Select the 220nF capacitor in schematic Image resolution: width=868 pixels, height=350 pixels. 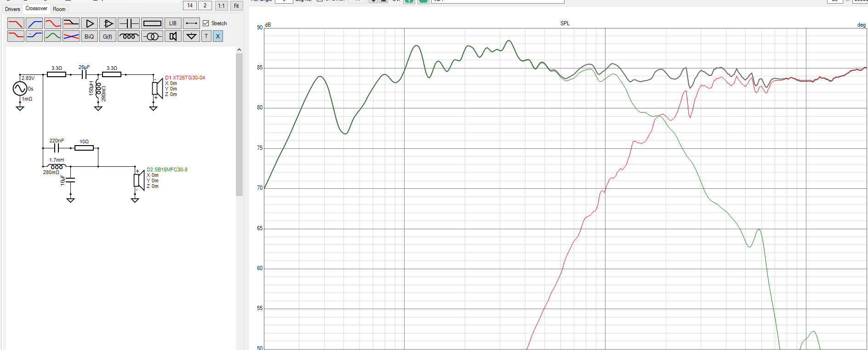coord(57,148)
